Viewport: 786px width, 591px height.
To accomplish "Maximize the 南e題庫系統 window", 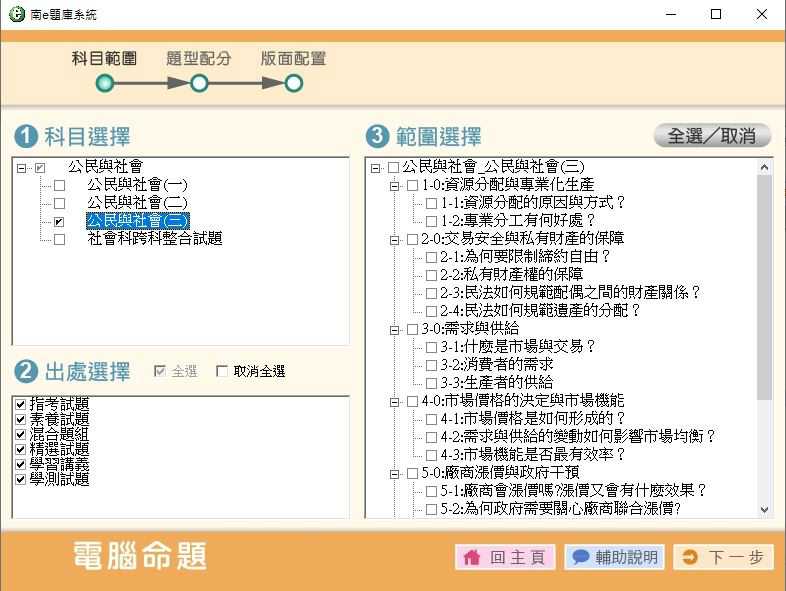I will (x=716, y=14).
